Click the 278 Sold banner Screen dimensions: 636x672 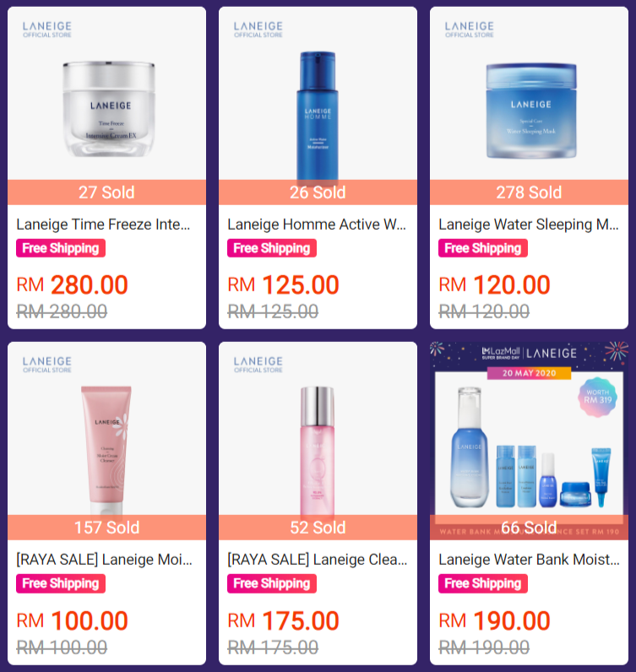[x=529, y=192]
